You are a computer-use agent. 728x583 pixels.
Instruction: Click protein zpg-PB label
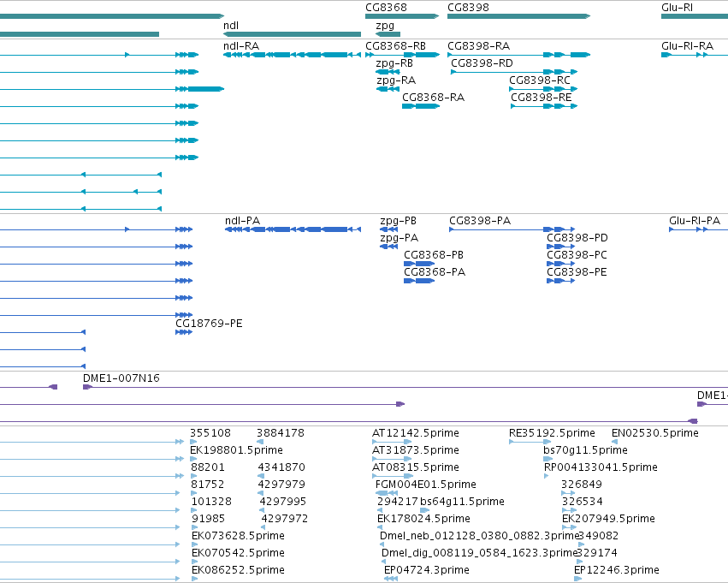(x=398, y=221)
